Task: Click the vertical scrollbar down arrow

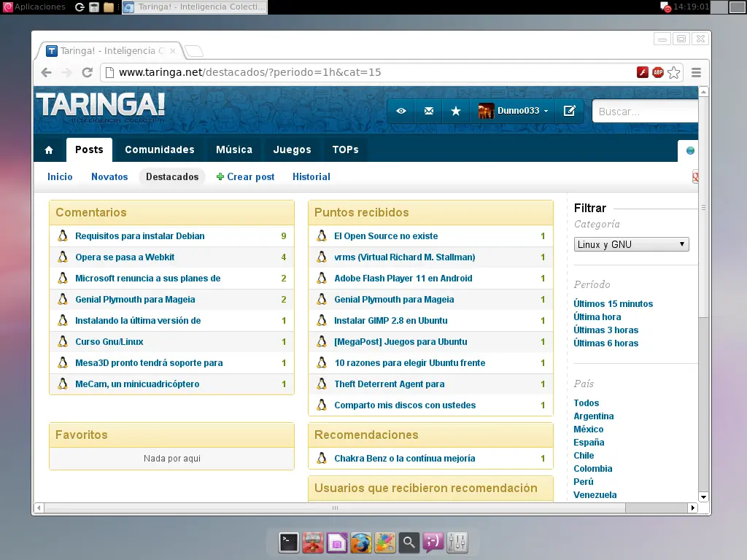Action: coord(703,497)
